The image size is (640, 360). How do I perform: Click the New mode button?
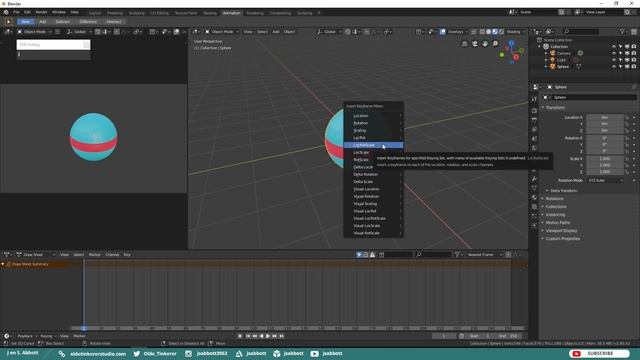tap(26, 22)
